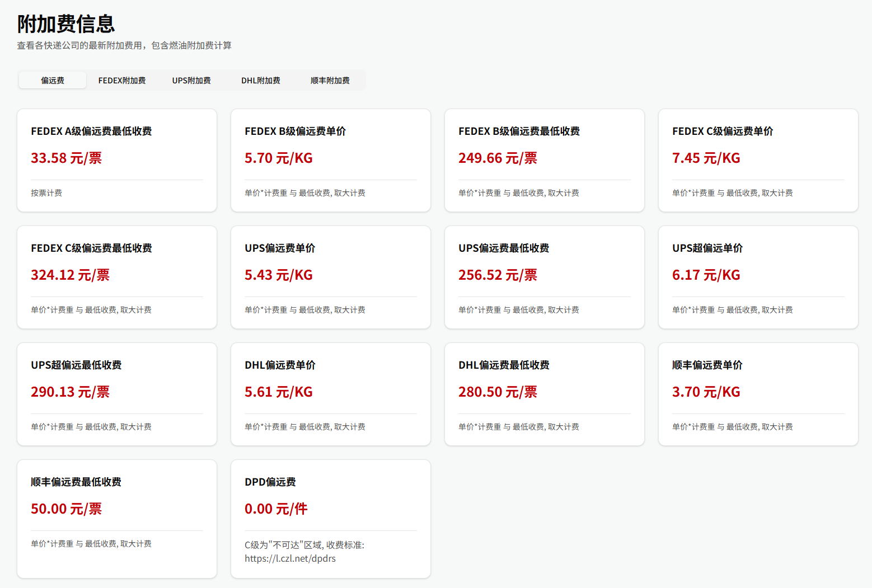Viewport: 872px width, 588px height.
Task: Switch to the 偏远费 tab
Action: pos(53,80)
